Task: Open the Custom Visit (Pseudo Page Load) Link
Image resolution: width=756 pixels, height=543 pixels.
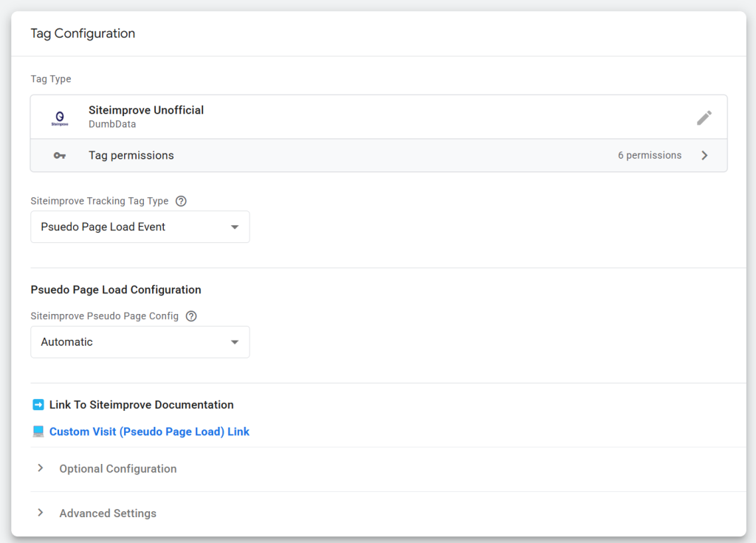Action: (x=149, y=431)
